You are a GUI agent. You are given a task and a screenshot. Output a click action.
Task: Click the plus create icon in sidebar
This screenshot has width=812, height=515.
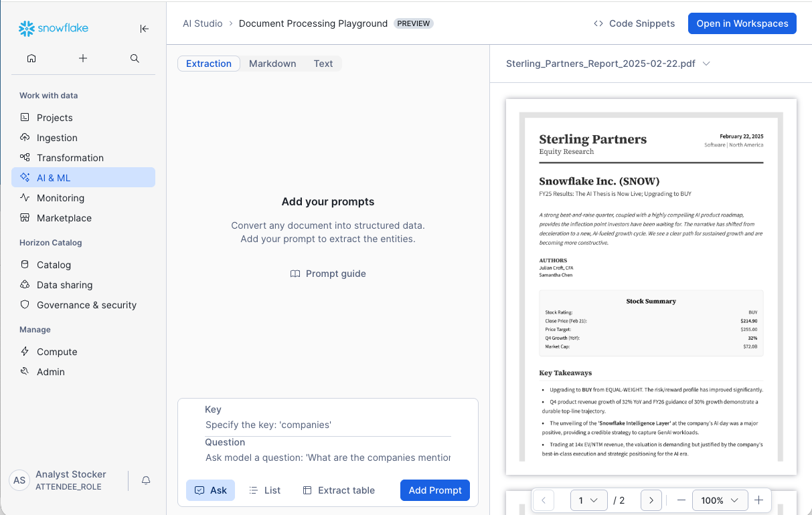[83, 59]
